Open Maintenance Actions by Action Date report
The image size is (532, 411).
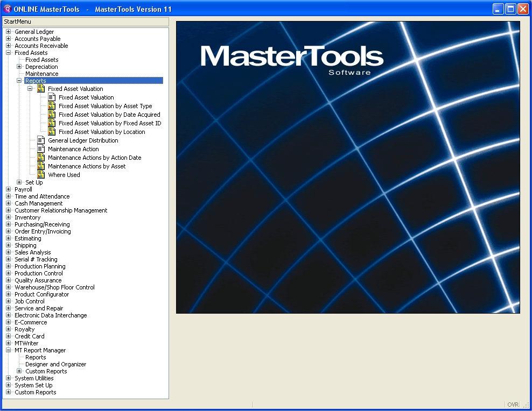[95, 158]
